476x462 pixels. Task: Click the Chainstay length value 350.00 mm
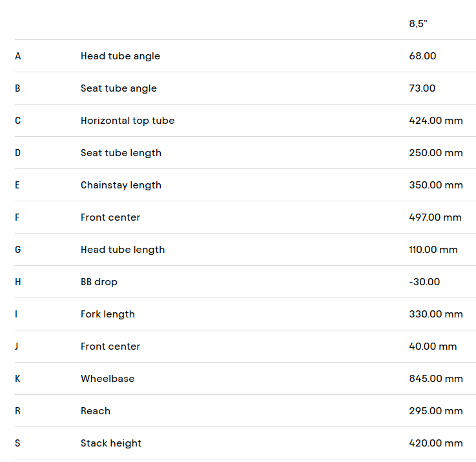pyautogui.click(x=435, y=185)
